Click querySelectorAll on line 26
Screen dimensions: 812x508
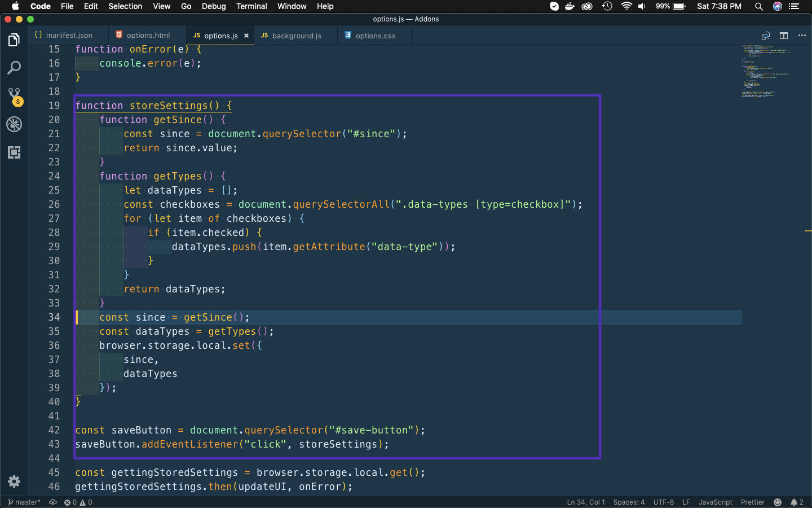pyautogui.click(x=341, y=204)
